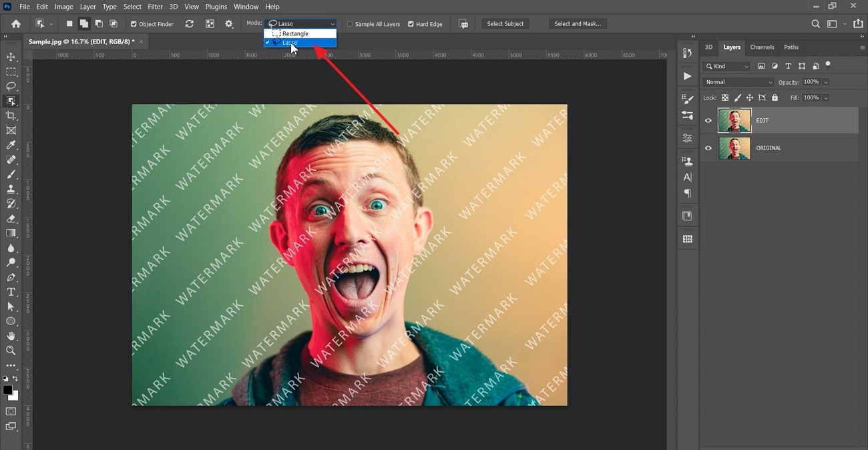Screen dimensions: 868x450
Task: Hide the ORIGINAL layer
Action: click(708, 148)
